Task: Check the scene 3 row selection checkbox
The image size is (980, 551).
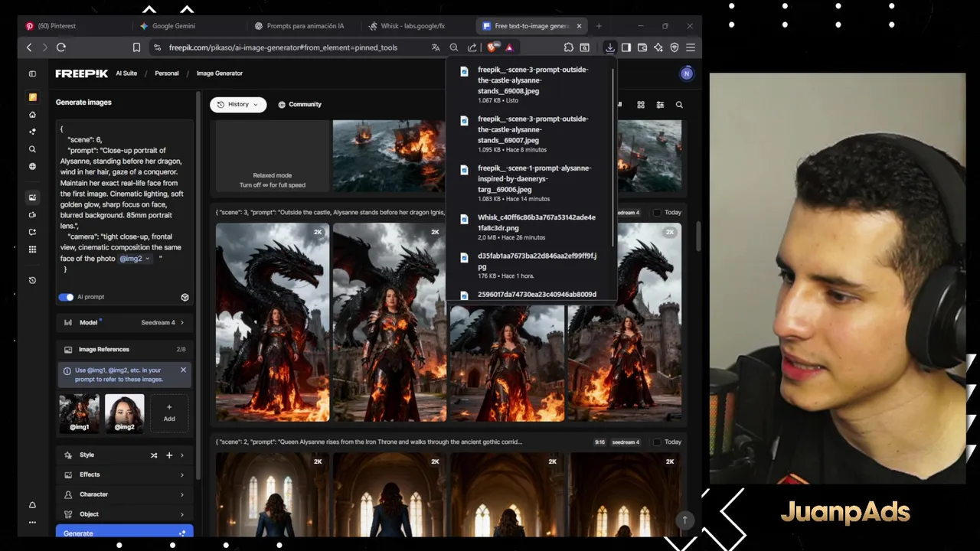Action: coord(656,213)
